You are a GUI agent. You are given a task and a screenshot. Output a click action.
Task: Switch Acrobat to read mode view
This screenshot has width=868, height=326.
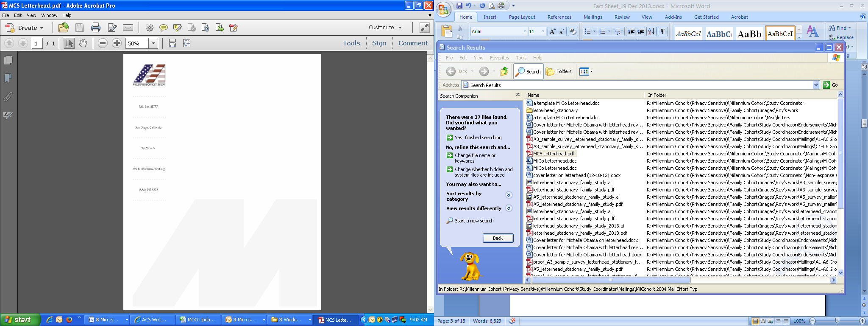pyautogui.click(x=424, y=28)
